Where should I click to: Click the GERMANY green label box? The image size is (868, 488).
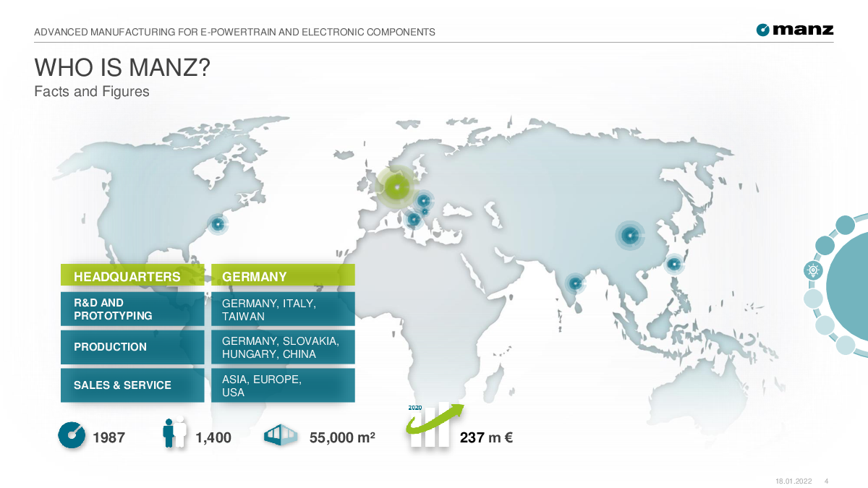click(283, 276)
